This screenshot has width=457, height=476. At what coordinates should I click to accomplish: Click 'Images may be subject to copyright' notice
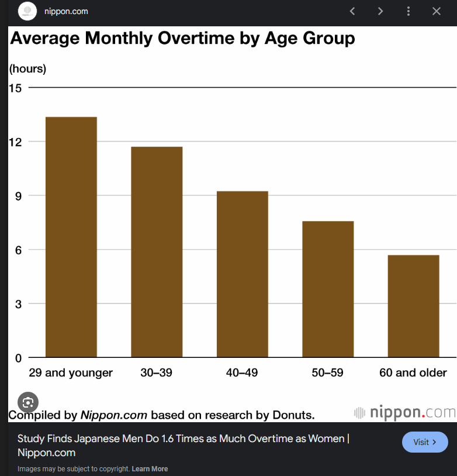pos(74,469)
